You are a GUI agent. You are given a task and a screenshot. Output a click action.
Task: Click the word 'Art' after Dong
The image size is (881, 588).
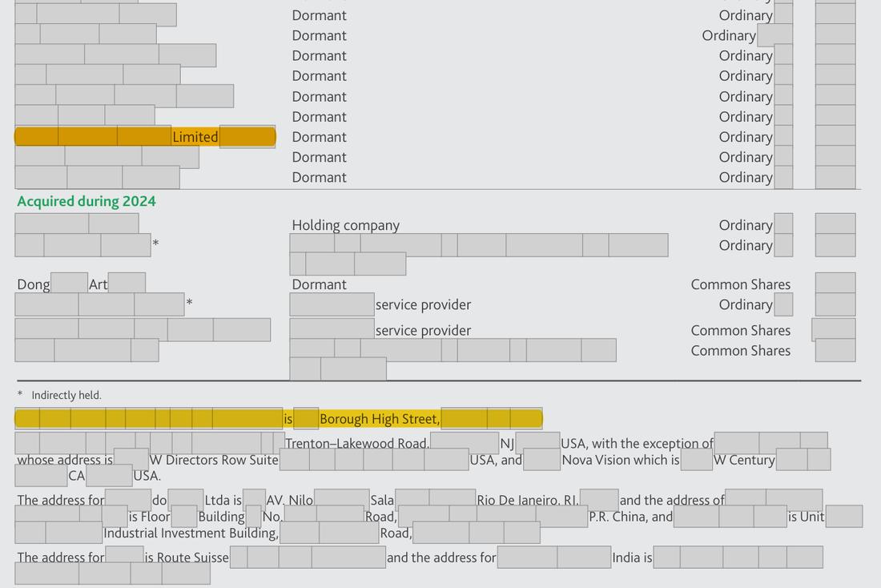pos(98,284)
